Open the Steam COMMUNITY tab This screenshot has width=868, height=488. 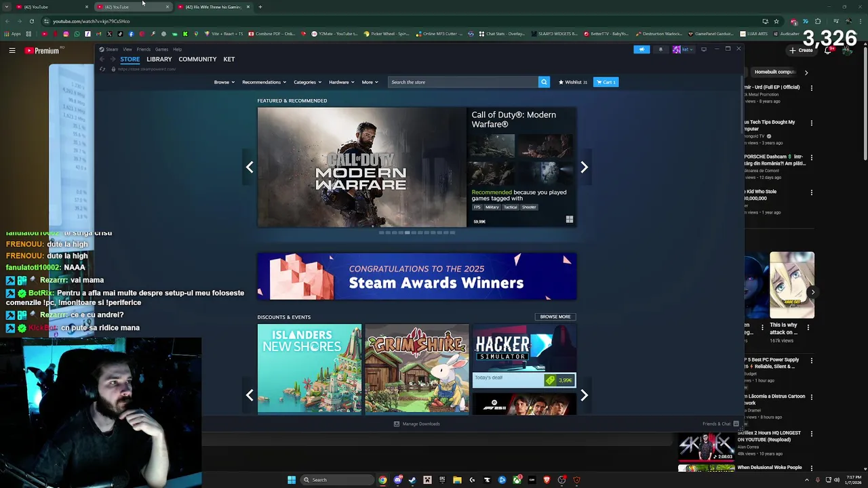pyautogui.click(x=197, y=59)
